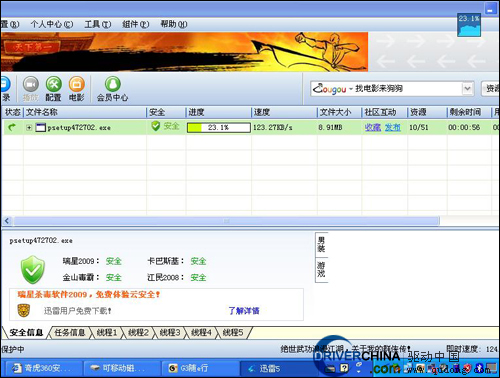Viewport: 500px width, 378px height.
Task: Click the scrollbar left arrow button
Action: [x=7, y=221]
